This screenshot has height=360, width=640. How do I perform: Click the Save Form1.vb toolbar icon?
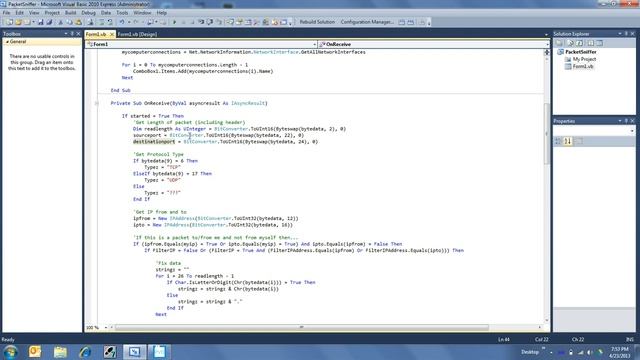(40, 22)
